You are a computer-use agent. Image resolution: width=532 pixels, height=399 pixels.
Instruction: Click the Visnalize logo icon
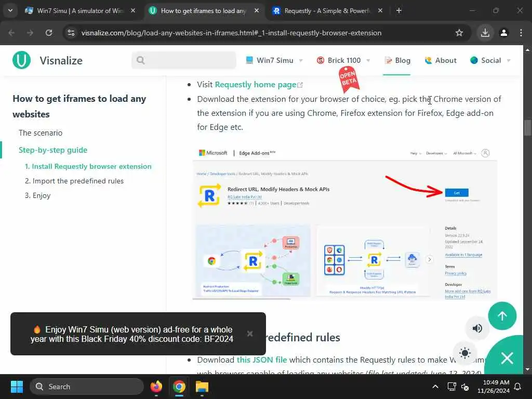point(21,60)
